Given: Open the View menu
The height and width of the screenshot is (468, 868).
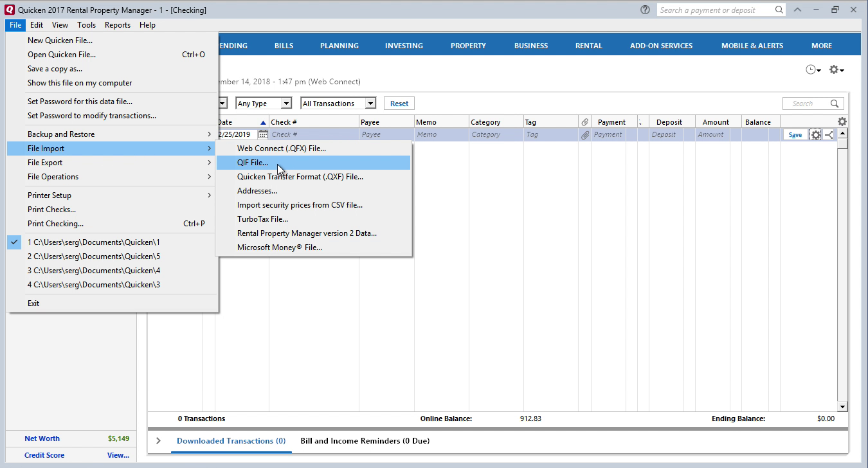Looking at the screenshot, I should point(60,25).
